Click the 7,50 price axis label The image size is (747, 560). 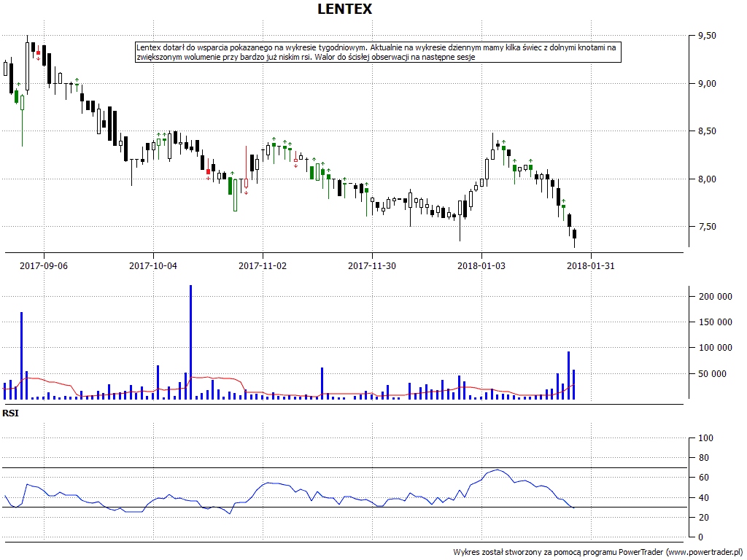(x=707, y=227)
